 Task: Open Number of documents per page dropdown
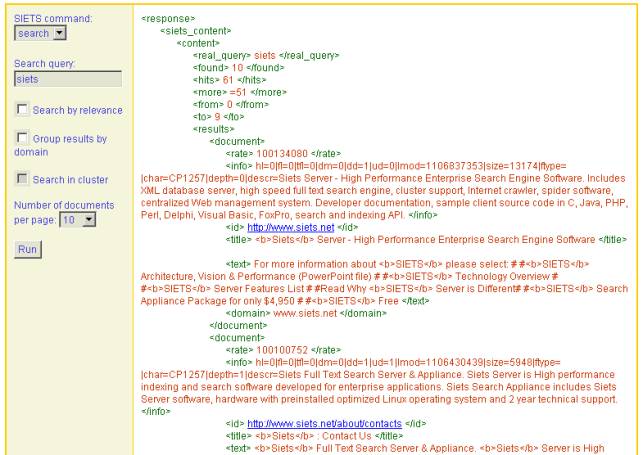pos(78,220)
